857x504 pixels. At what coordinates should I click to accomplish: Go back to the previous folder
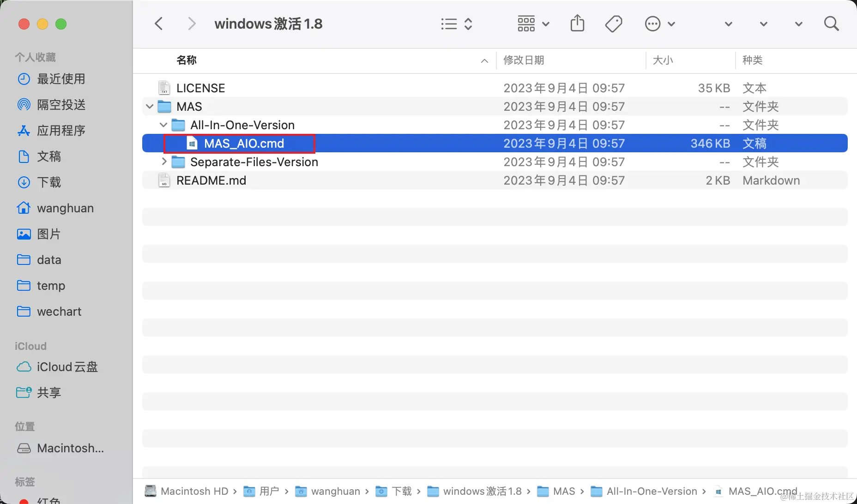pos(159,24)
